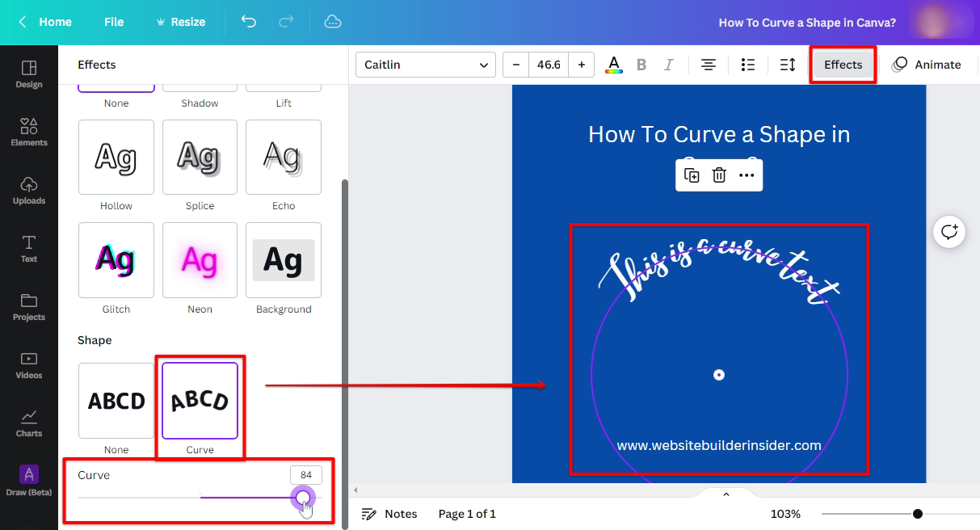Toggle bold formatting
This screenshot has height=530, width=980.
[641, 65]
